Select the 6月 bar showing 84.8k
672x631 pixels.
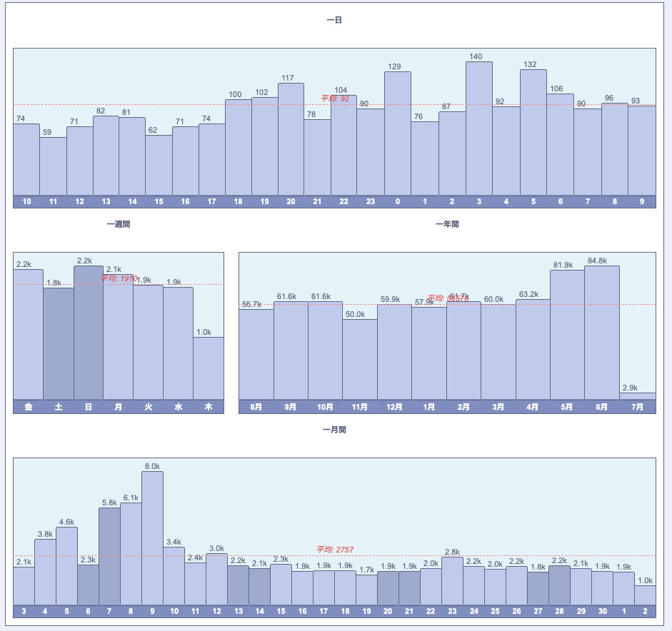click(601, 333)
